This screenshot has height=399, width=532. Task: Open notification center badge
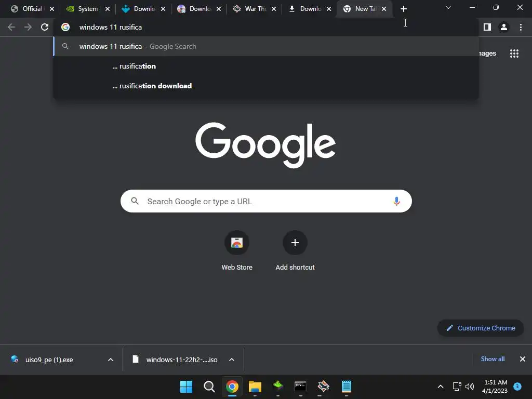click(517, 386)
